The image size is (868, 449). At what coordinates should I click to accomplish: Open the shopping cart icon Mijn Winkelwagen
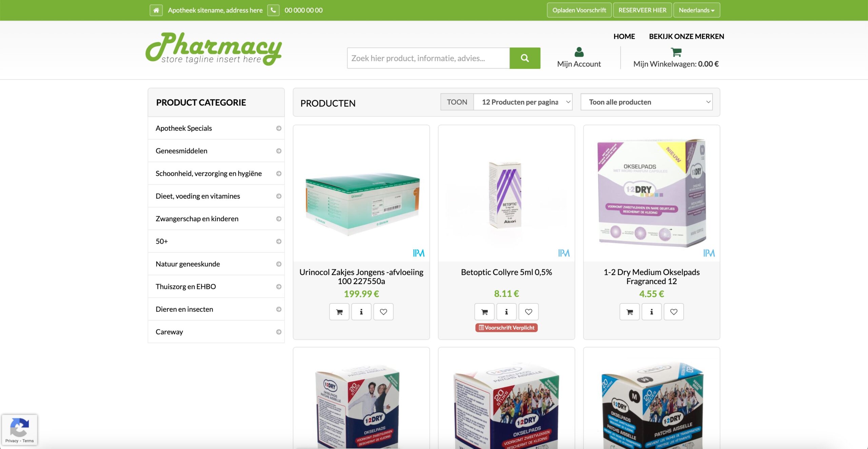click(x=676, y=52)
